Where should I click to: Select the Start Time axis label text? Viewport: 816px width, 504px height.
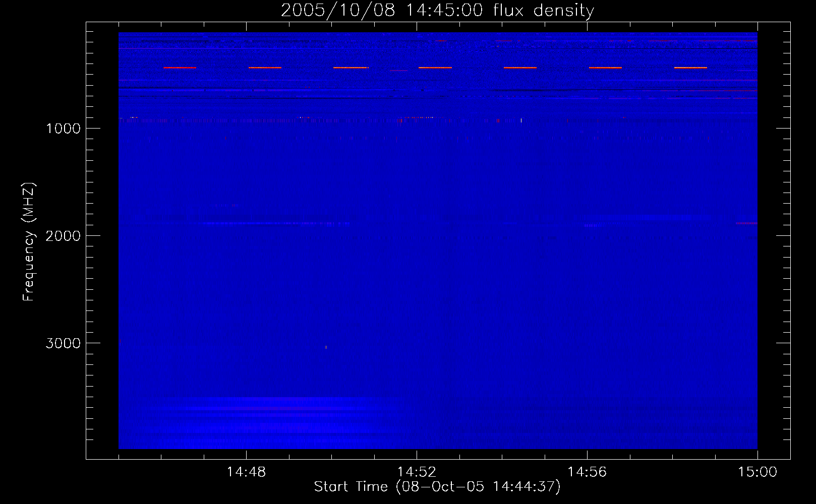437,487
